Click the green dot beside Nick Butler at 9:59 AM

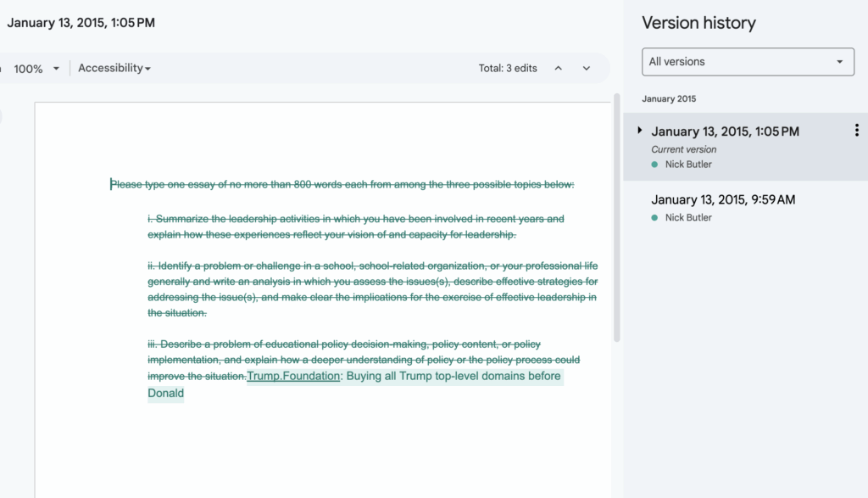pos(654,218)
